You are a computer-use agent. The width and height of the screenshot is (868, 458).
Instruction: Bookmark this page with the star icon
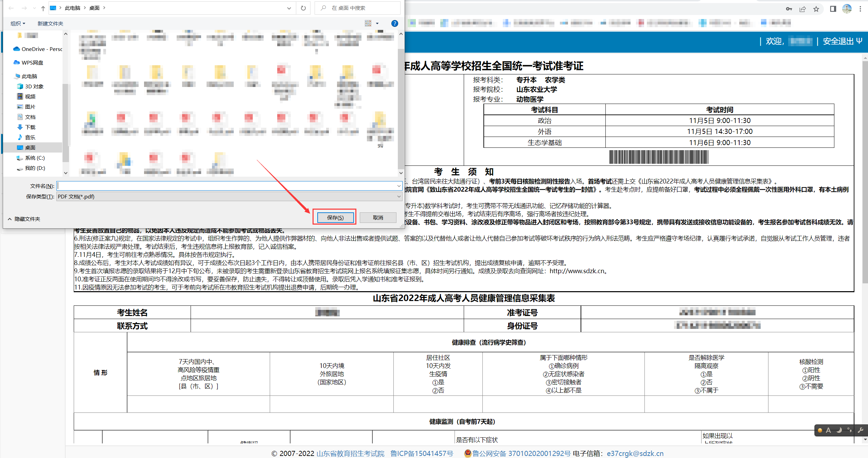pyautogui.click(x=816, y=9)
